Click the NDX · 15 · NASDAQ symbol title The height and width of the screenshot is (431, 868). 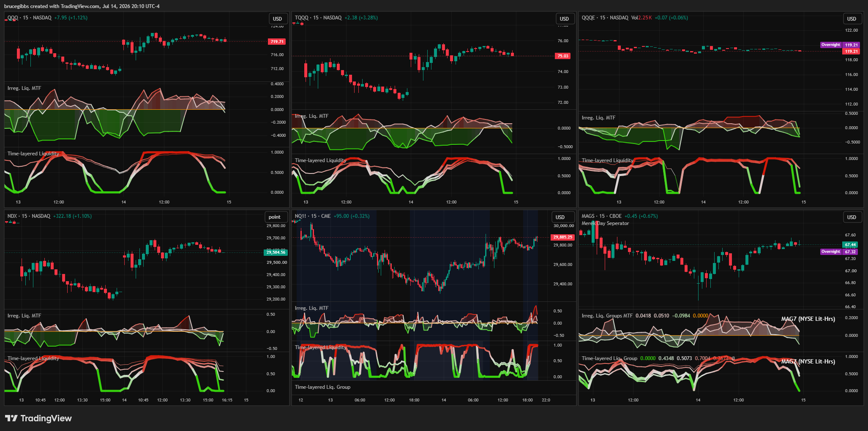coord(29,216)
